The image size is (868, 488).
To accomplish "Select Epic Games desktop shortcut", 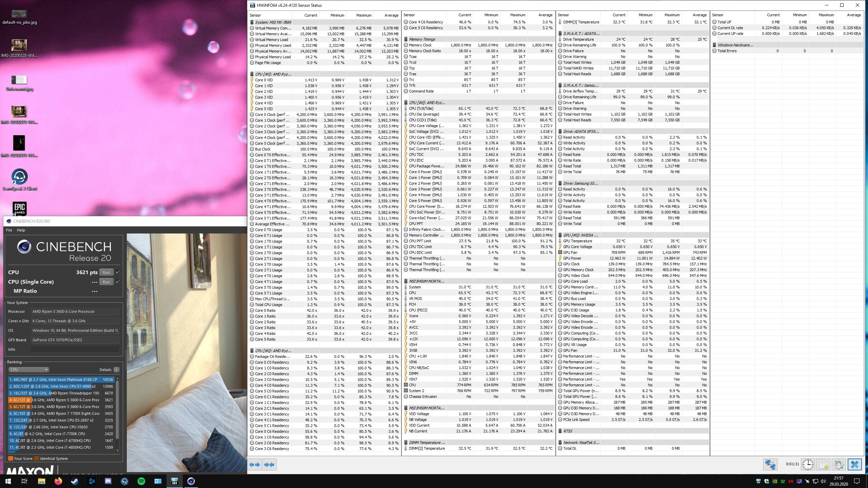I will [19, 208].
